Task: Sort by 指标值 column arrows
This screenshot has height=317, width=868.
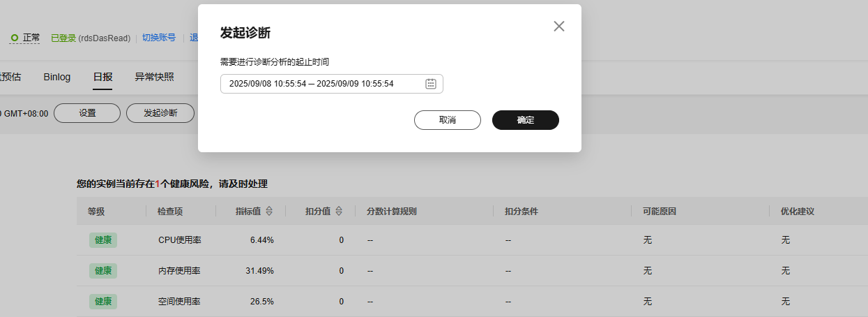Action: point(269,211)
